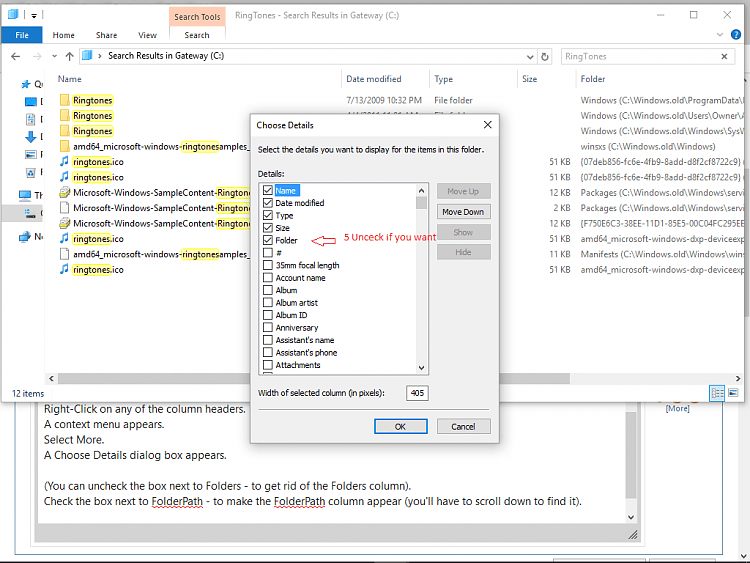
Task: Click Cancel in Choose Details
Action: [463, 426]
